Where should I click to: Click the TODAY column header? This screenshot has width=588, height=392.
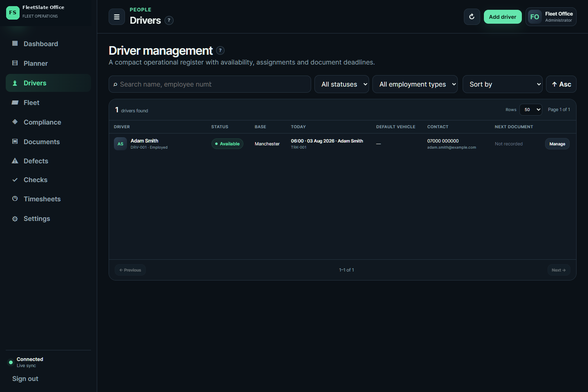(298, 127)
